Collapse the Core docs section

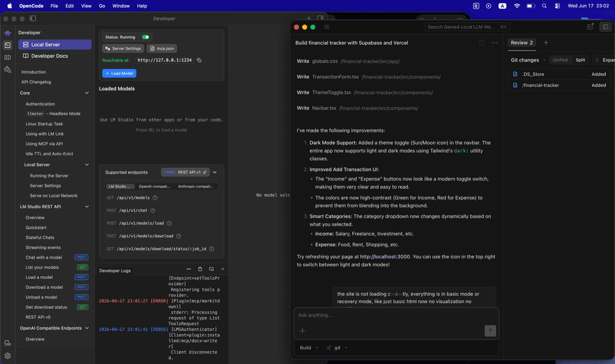(x=87, y=93)
